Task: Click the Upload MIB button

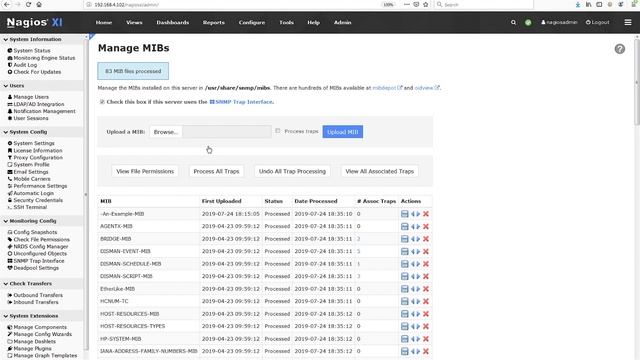Action: click(x=342, y=132)
